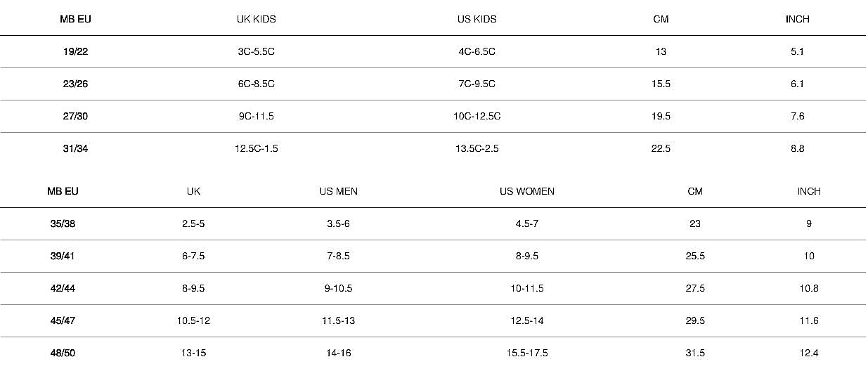
Task: Click the 22.5 centimeter value cell
Action: pyautogui.click(x=661, y=148)
